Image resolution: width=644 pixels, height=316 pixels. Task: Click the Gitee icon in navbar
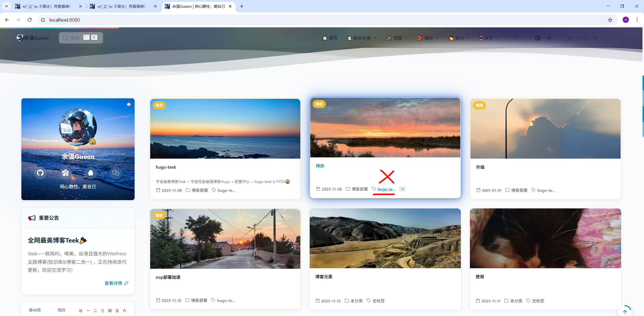coord(538,38)
